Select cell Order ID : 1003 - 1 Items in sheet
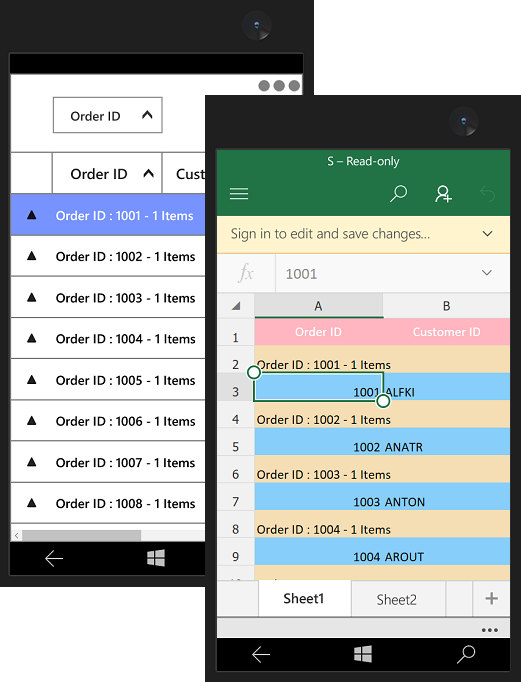This screenshot has height=682, width=521. point(324,475)
